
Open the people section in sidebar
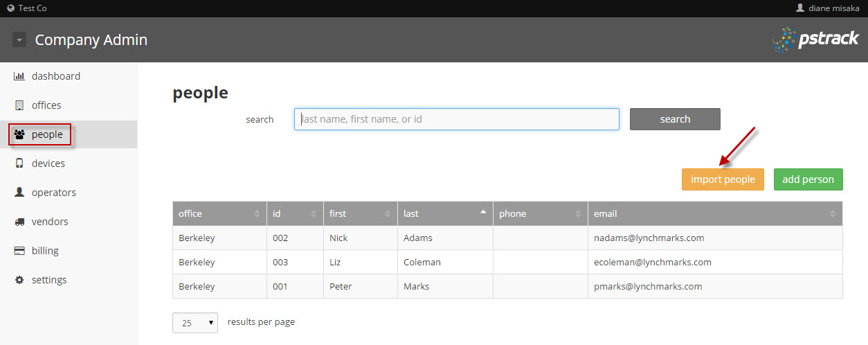pos(46,134)
